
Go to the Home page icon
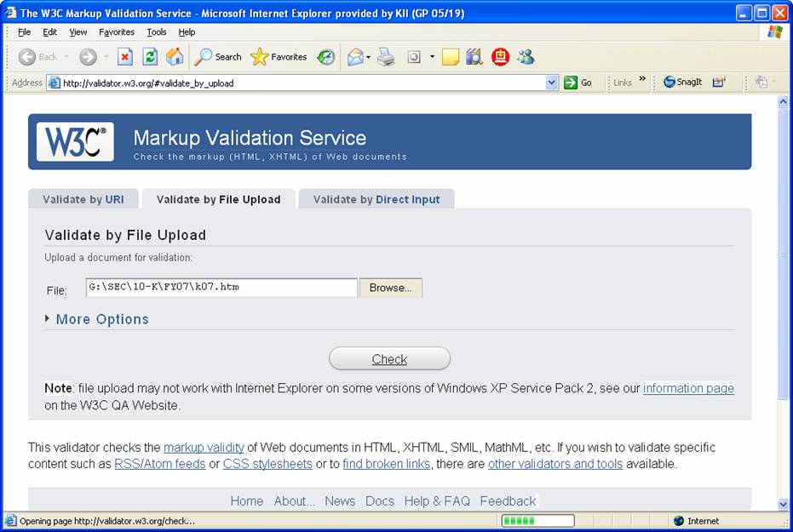[175, 57]
